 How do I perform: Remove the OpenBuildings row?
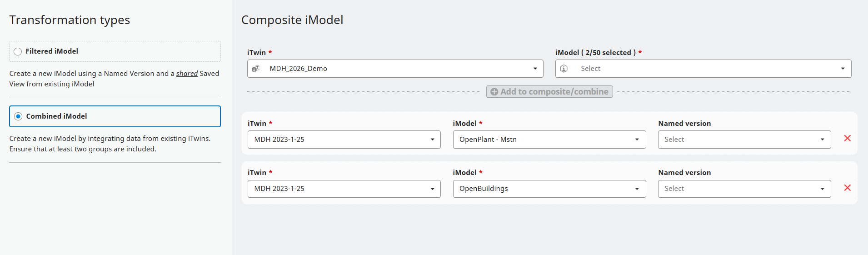pos(847,188)
